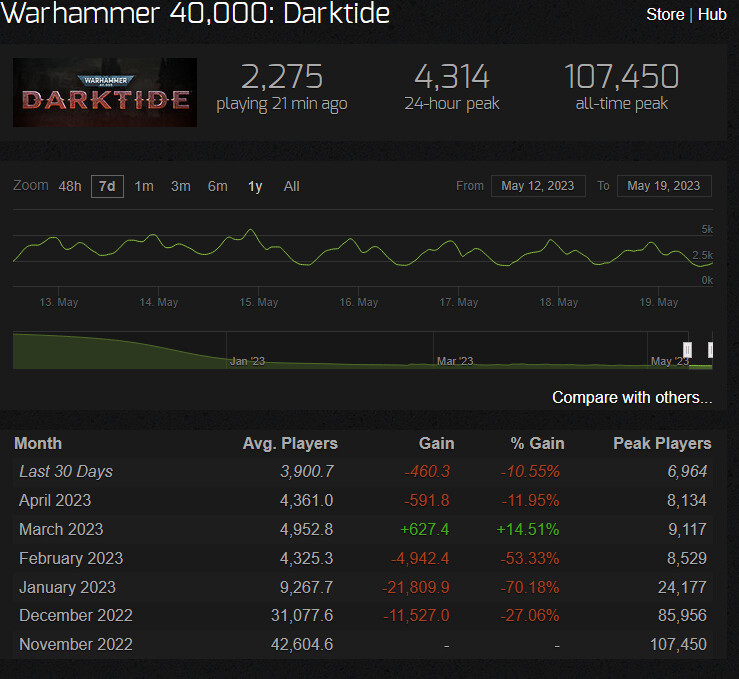The width and height of the screenshot is (739, 679).
Task: Select the March 2023 row label
Action: 61,530
